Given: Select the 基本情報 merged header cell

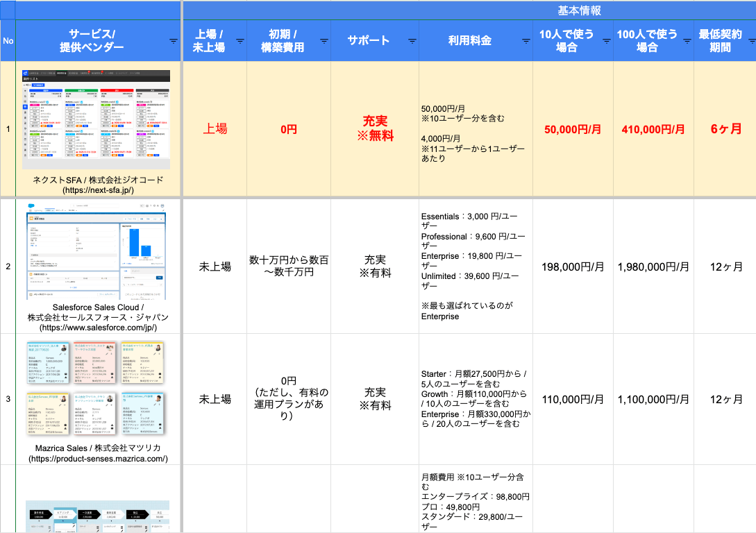Looking at the screenshot, I should click(579, 10).
